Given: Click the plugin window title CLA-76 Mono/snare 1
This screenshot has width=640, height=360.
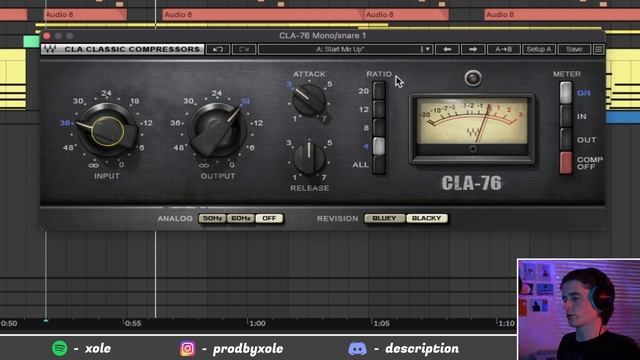Looking at the screenshot, I should pos(322,36).
